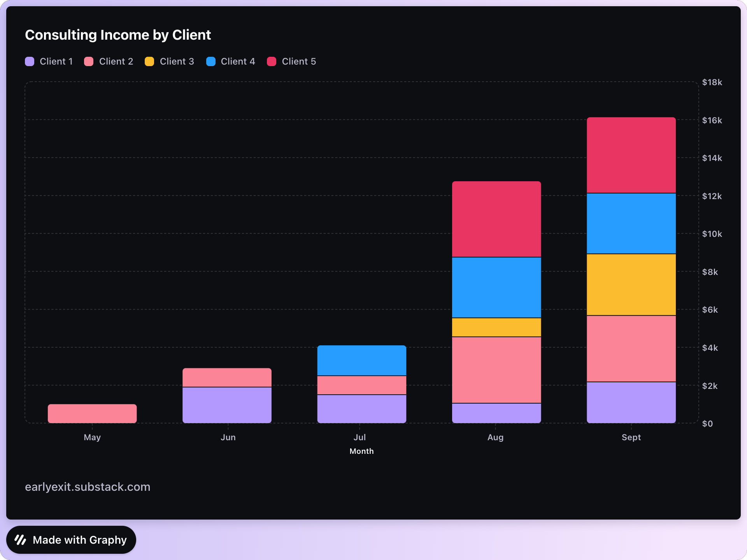This screenshot has height=560, width=747.
Task: Click the Client 4 blue legend swatch
Action: pyautogui.click(x=211, y=61)
